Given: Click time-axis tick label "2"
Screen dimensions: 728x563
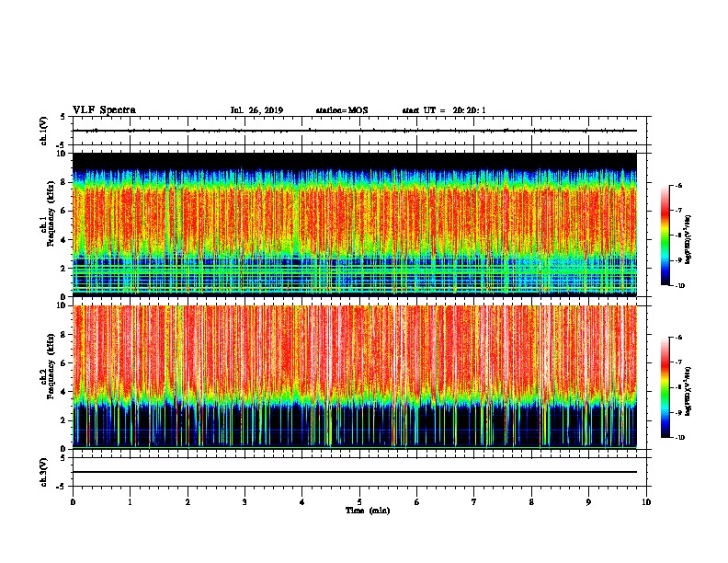Looking at the screenshot, I should pyautogui.click(x=188, y=502).
